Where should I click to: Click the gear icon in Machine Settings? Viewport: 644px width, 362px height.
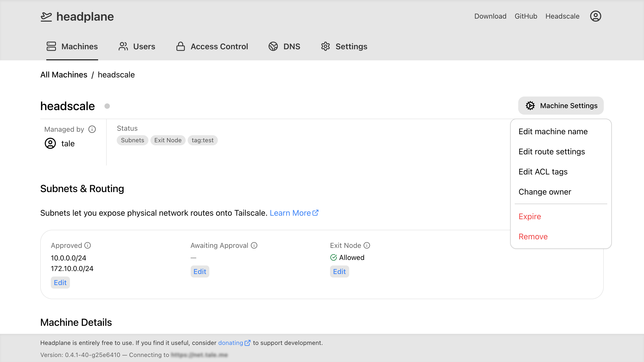click(530, 106)
